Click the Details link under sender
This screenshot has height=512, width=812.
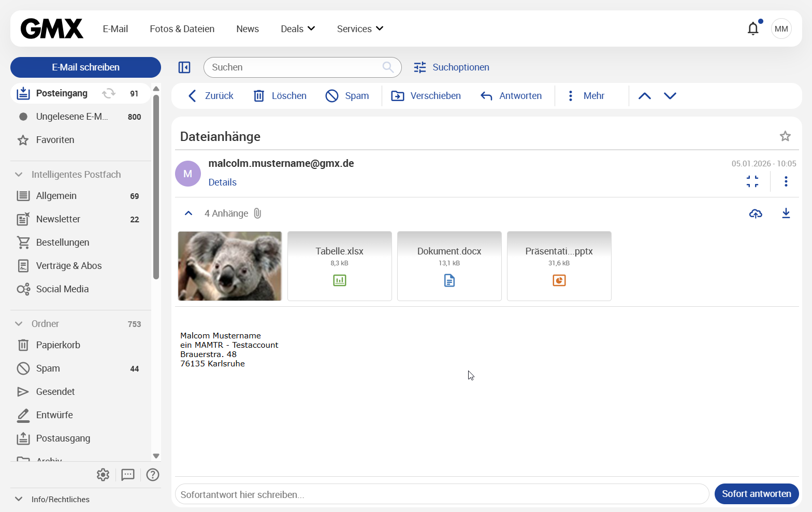point(222,182)
